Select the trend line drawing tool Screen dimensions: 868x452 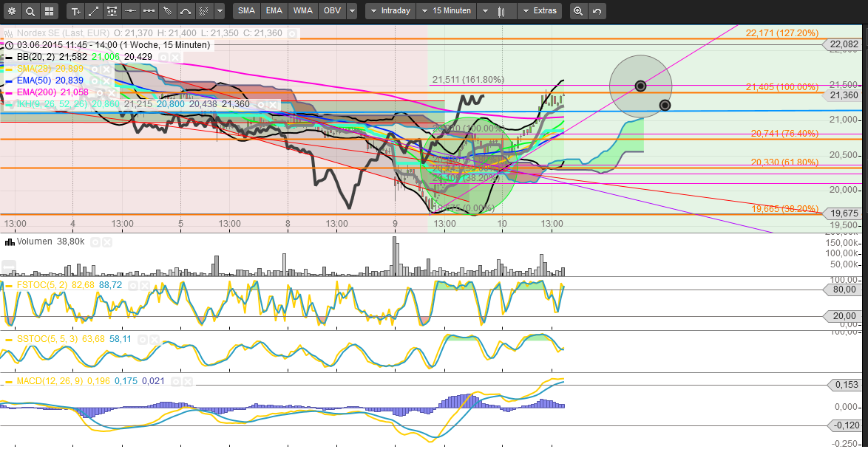tap(94, 11)
